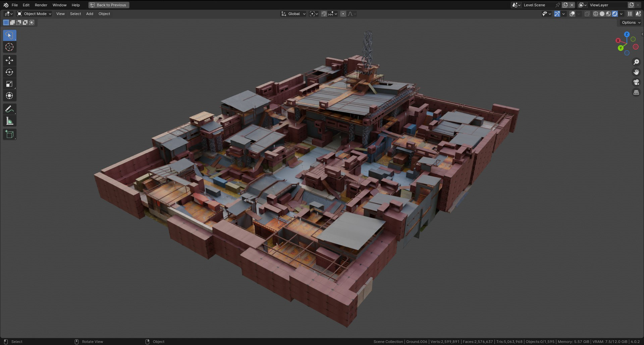
Task: Open the File menu
Action: [15, 5]
